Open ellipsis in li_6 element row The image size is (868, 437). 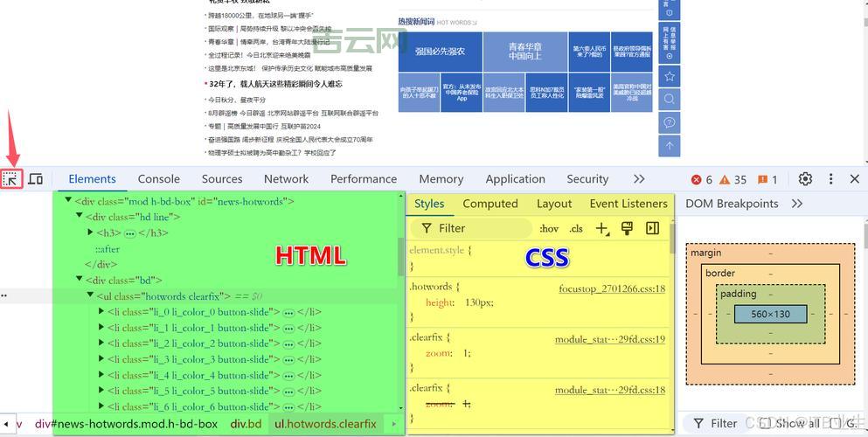click(x=288, y=407)
